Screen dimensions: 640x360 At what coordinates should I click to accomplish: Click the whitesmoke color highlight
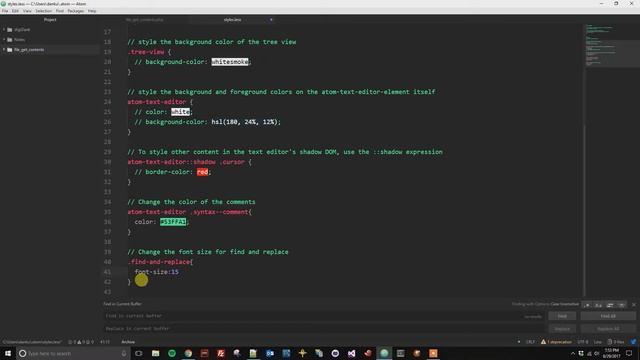pos(230,62)
